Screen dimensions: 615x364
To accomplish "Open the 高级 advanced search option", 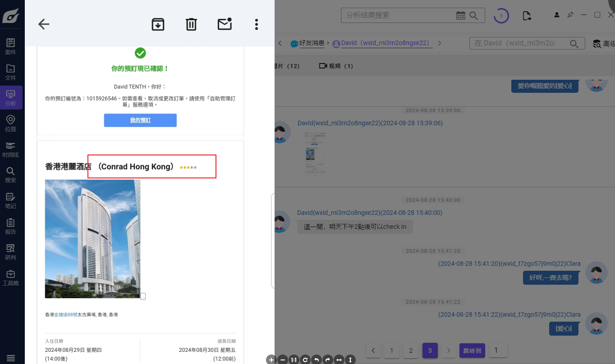I will pos(603,44).
